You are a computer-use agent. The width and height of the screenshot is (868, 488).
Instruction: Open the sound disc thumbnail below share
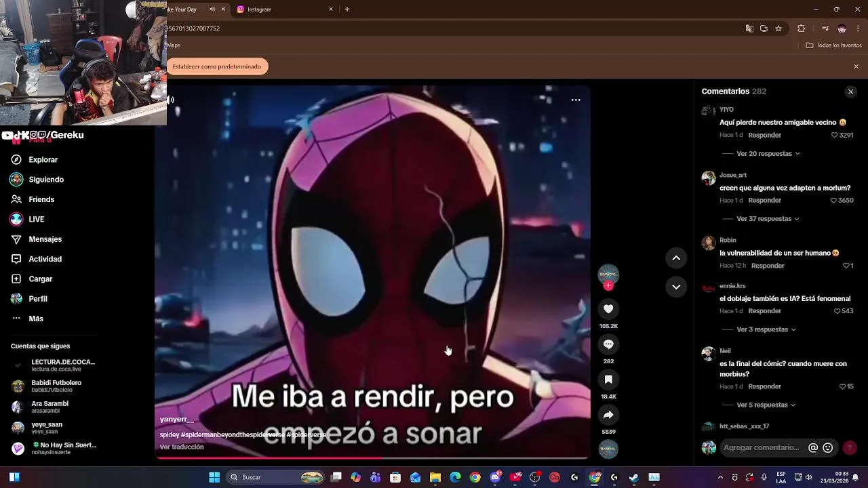pos(608,449)
